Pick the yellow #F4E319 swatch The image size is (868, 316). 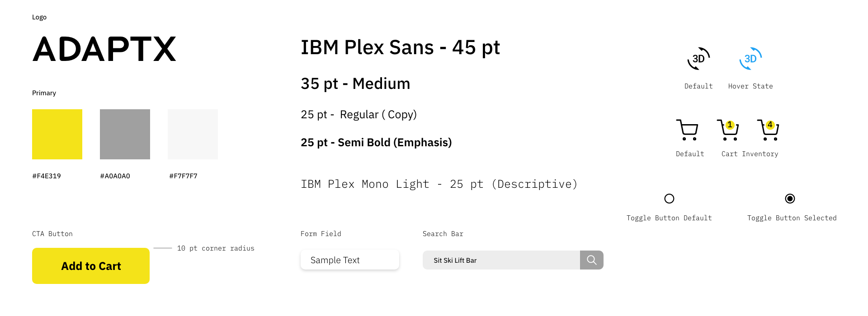tap(57, 134)
